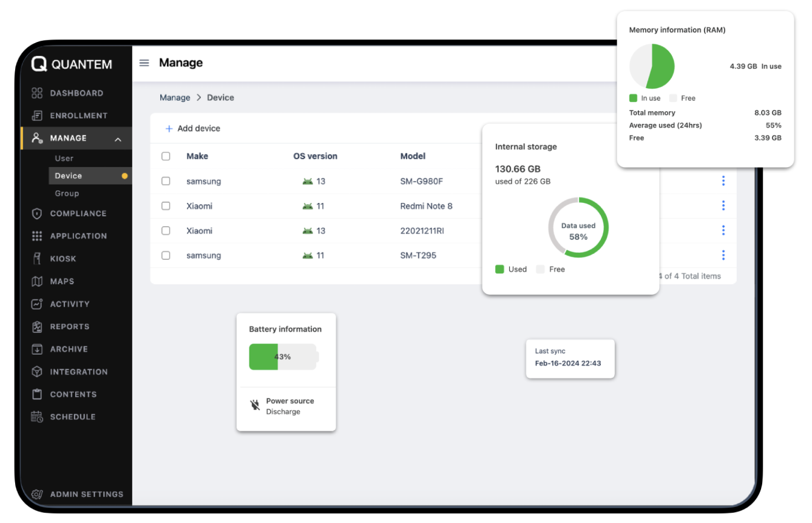Select the Xiaomi 22021211RI row checkbox

166,231
